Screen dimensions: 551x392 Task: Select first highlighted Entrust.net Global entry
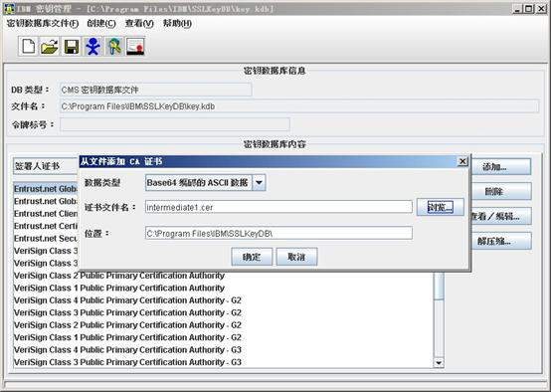(x=46, y=189)
